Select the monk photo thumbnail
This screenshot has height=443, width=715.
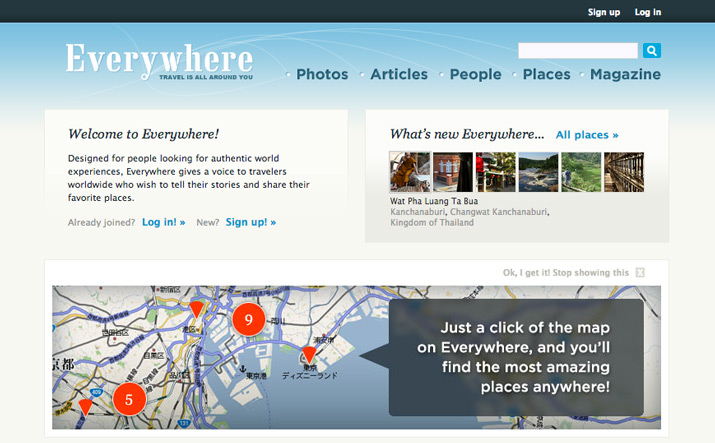point(410,172)
